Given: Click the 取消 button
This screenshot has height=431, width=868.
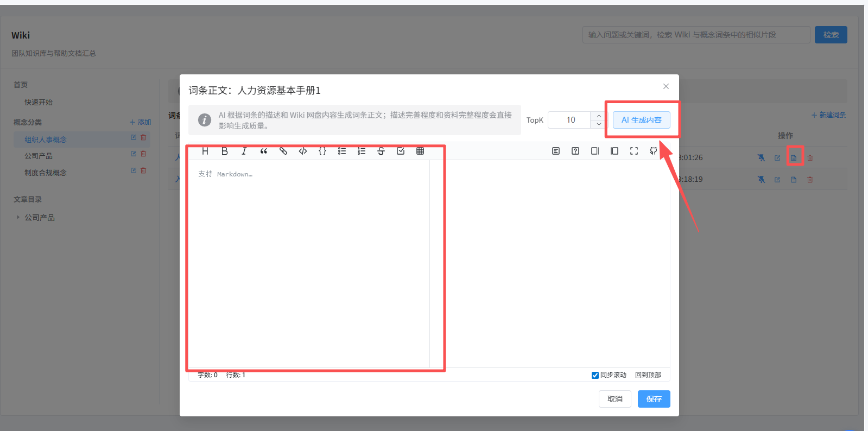Looking at the screenshot, I should 615,399.
